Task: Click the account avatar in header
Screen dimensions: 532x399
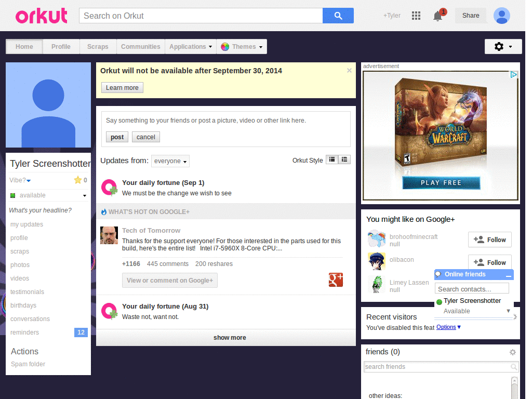Action: point(501,16)
